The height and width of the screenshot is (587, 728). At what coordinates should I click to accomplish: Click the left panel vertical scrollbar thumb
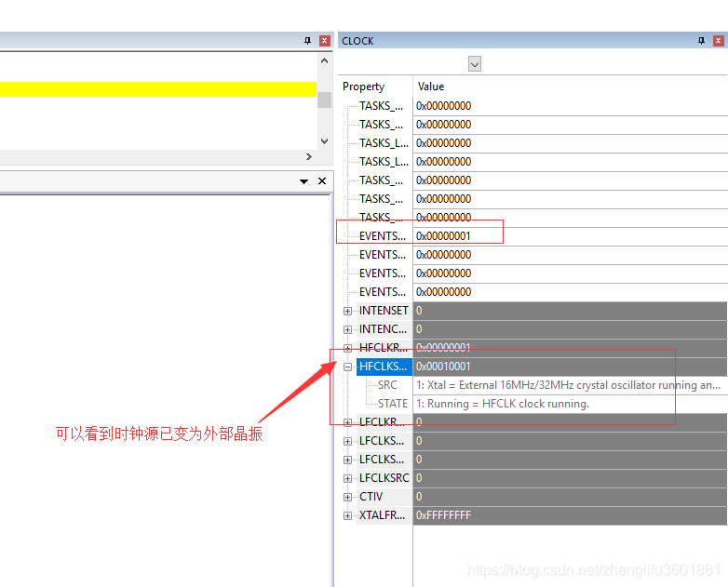point(324,100)
